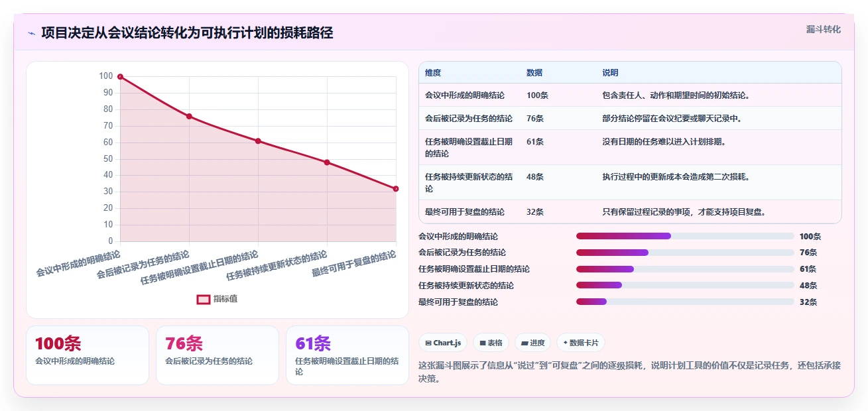Open the 61条 data card
This screenshot has width=868, height=411.
347,355
